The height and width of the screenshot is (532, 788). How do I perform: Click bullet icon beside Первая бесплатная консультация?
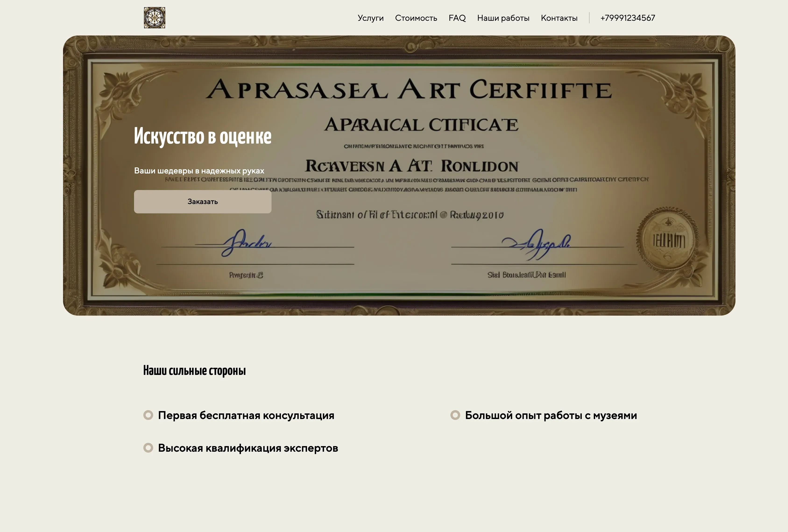148,415
